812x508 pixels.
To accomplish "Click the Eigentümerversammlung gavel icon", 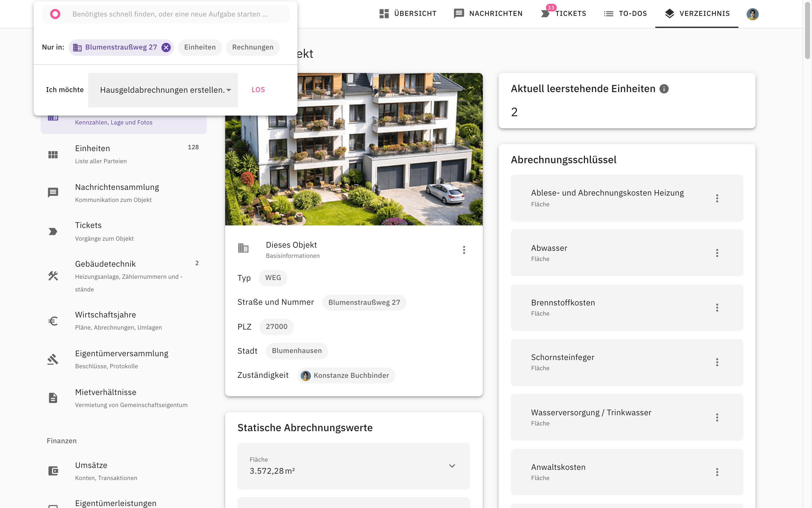I will (x=53, y=359).
